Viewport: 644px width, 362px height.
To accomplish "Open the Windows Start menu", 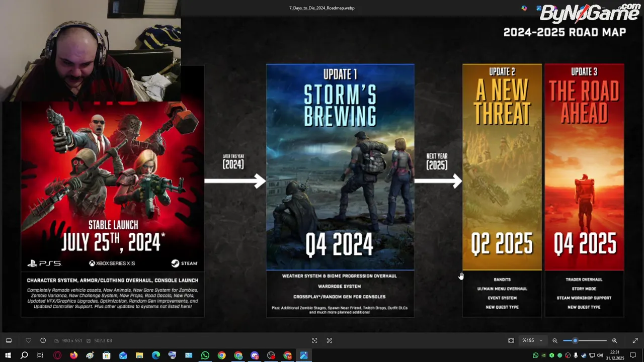I will pyautogui.click(x=8, y=355).
